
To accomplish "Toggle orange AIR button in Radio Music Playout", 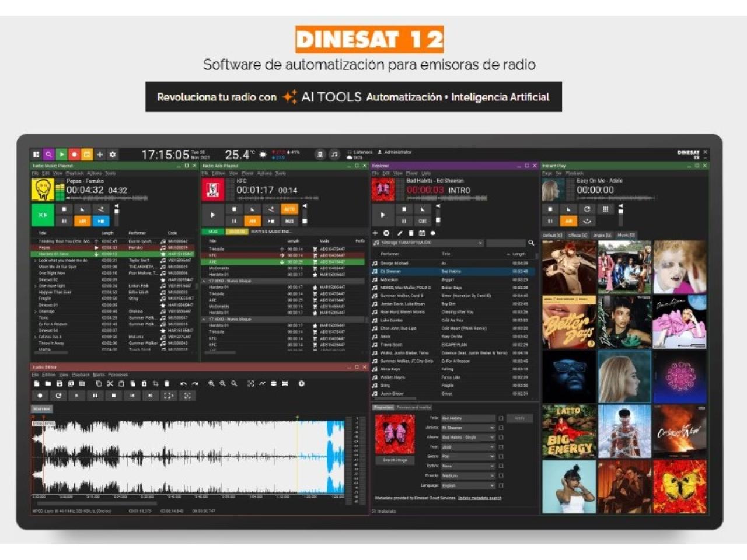I will click(82, 221).
